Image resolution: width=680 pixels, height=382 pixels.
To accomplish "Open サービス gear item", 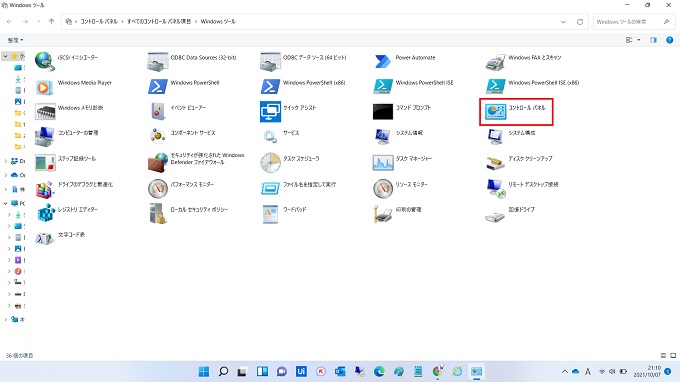I will (x=280, y=137).
